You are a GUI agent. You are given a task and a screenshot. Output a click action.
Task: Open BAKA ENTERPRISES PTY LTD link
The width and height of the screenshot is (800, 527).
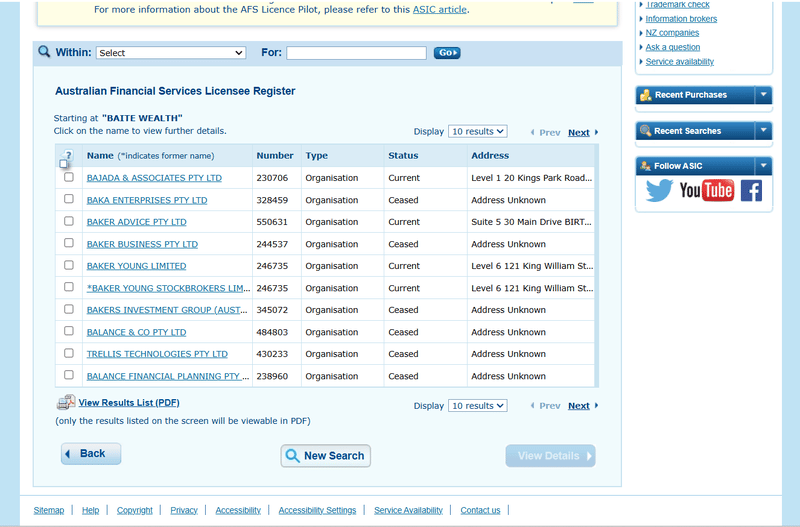(x=147, y=200)
